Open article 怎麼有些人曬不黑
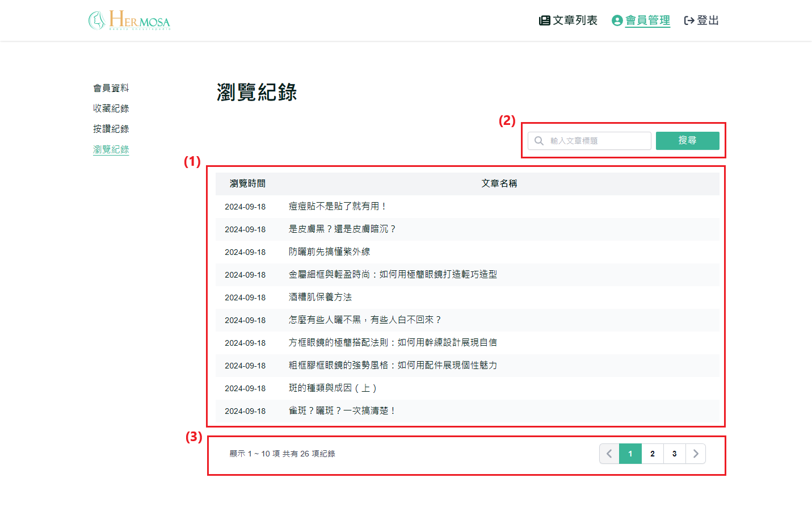 pos(365,320)
